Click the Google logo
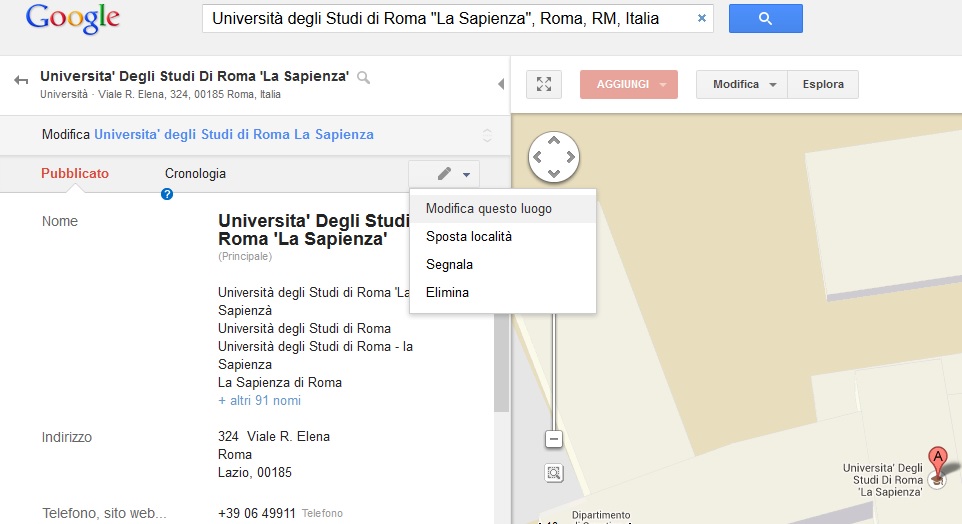The height and width of the screenshot is (524, 962). (72, 18)
